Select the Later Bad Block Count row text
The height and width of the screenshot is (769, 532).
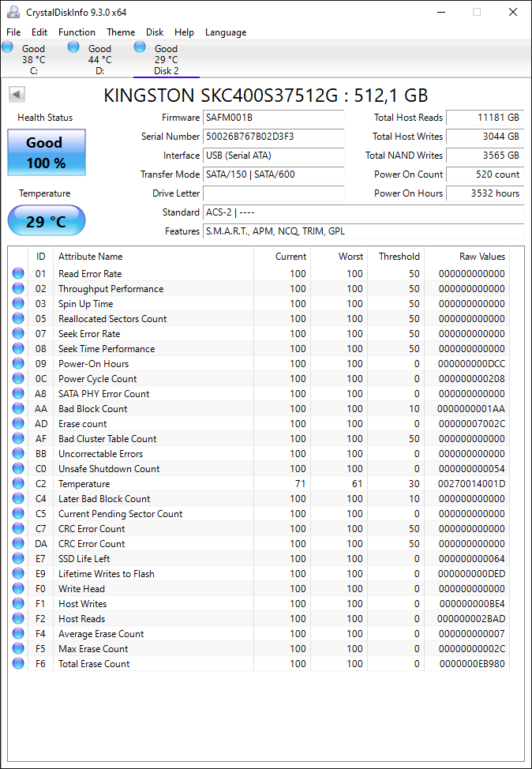[x=104, y=499]
